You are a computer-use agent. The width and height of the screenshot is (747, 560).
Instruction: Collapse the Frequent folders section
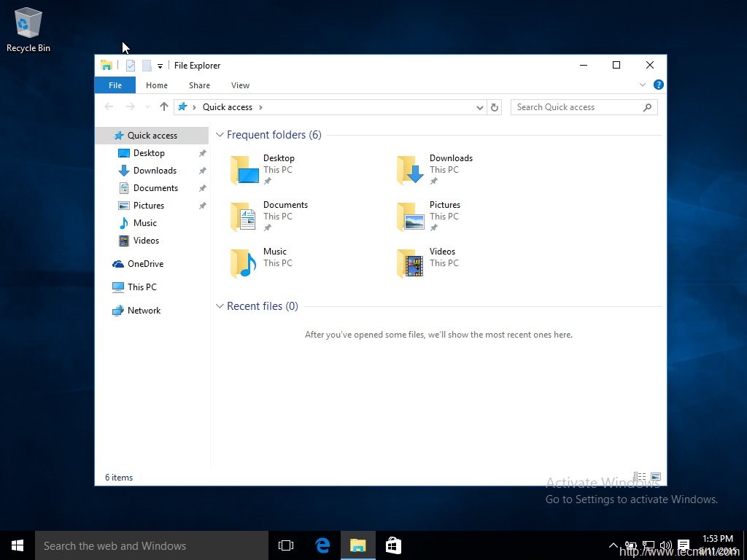[x=220, y=135]
